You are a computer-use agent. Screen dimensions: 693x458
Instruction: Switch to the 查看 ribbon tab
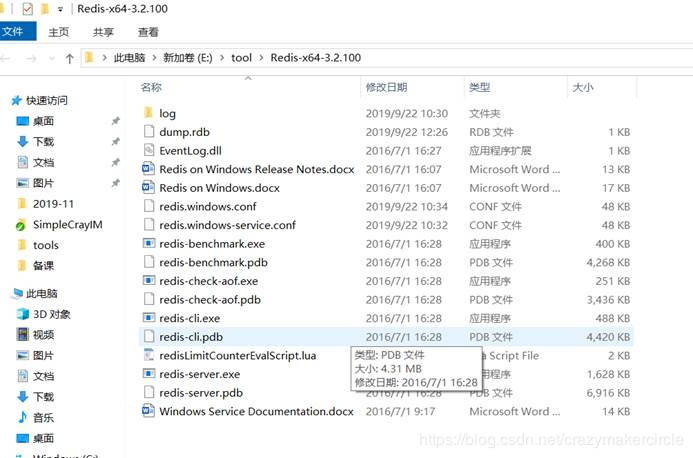148,32
